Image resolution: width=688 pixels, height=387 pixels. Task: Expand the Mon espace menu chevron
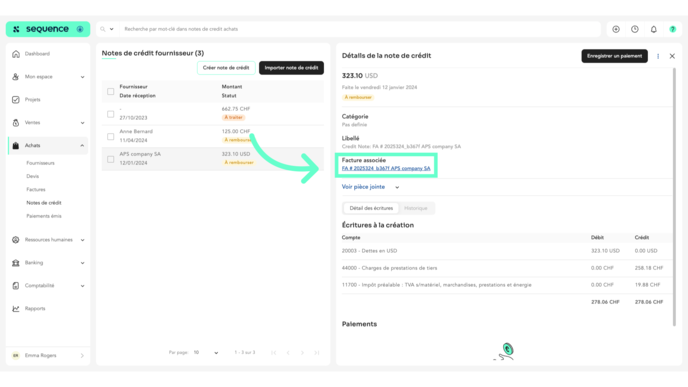click(x=82, y=77)
